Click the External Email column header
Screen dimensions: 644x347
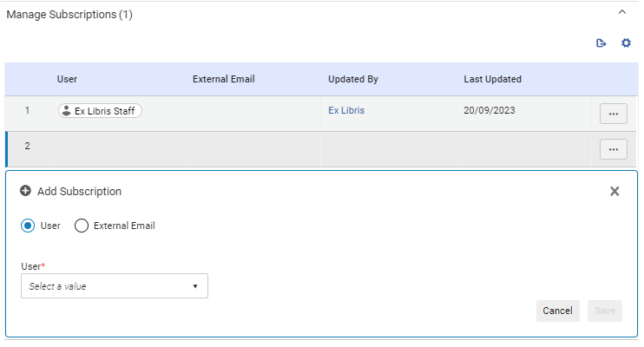(224, 79)
